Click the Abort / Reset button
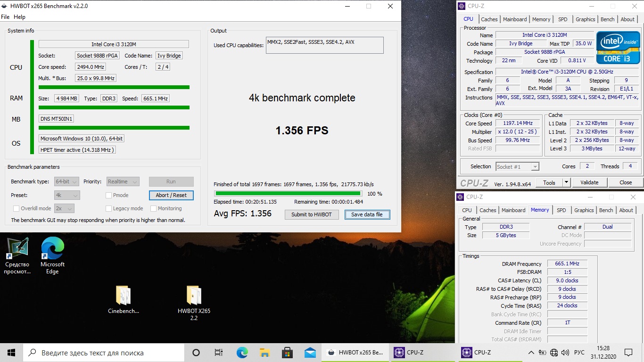Viewport: 644px width, 362px height. (171, 195)
